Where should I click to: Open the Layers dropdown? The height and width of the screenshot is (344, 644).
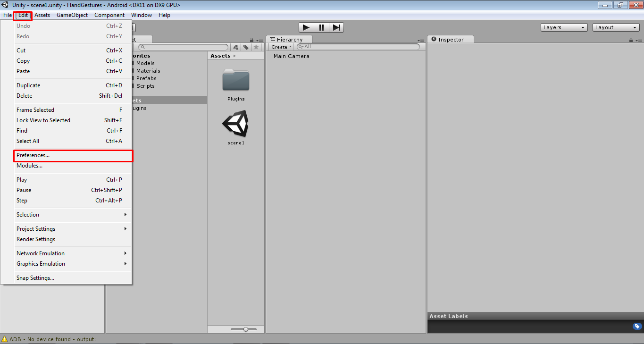click(564, 27)
